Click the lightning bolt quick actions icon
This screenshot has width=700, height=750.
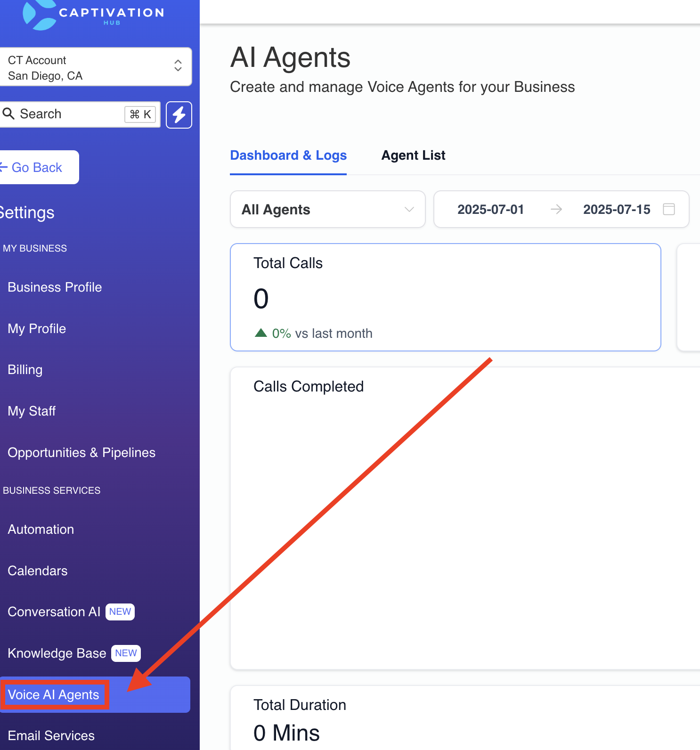tap(179, 114)
